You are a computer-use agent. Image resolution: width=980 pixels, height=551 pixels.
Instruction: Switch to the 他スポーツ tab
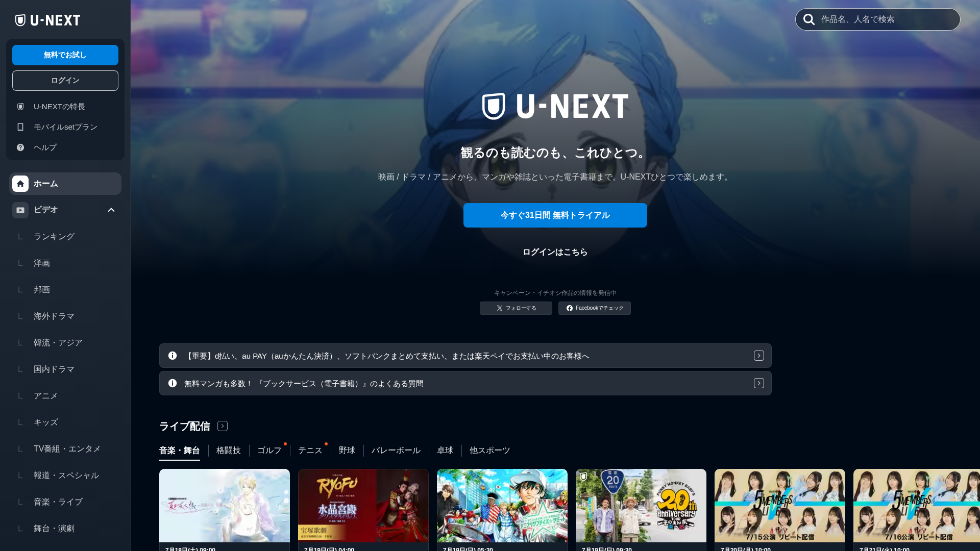coord(490,450)
